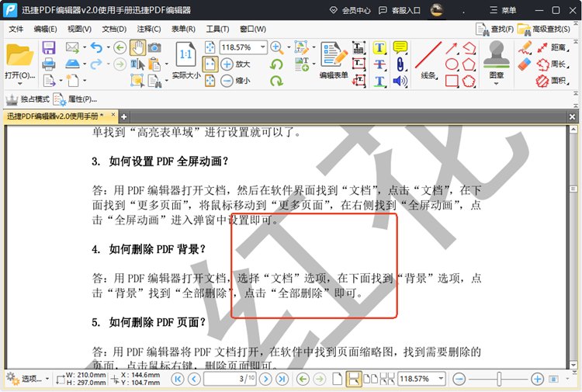Select the 距离 distance measuring tool
The image size is (582, 392).
pos(553,47)
